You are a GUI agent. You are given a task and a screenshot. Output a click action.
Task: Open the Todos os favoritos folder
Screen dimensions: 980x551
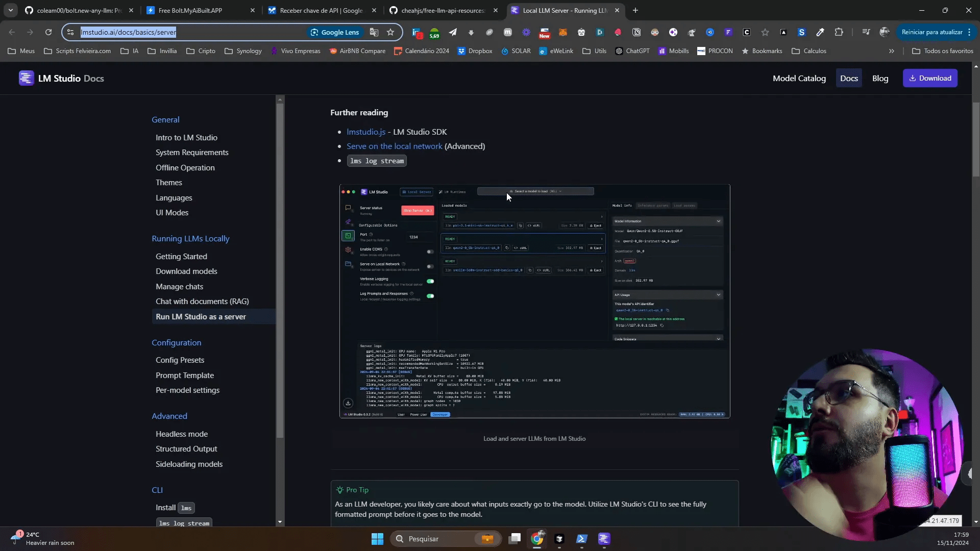pos(942,51)
